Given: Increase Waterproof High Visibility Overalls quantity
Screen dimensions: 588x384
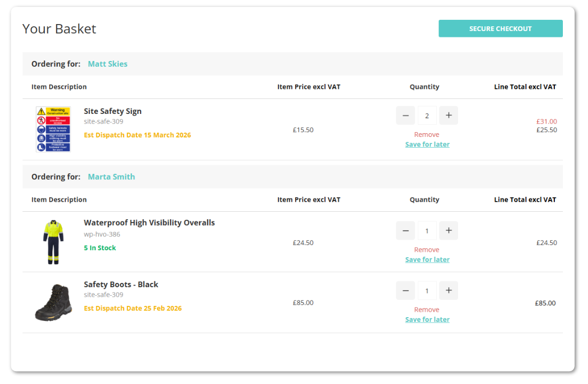Looking at the screenshot, I should click(448, 231).
